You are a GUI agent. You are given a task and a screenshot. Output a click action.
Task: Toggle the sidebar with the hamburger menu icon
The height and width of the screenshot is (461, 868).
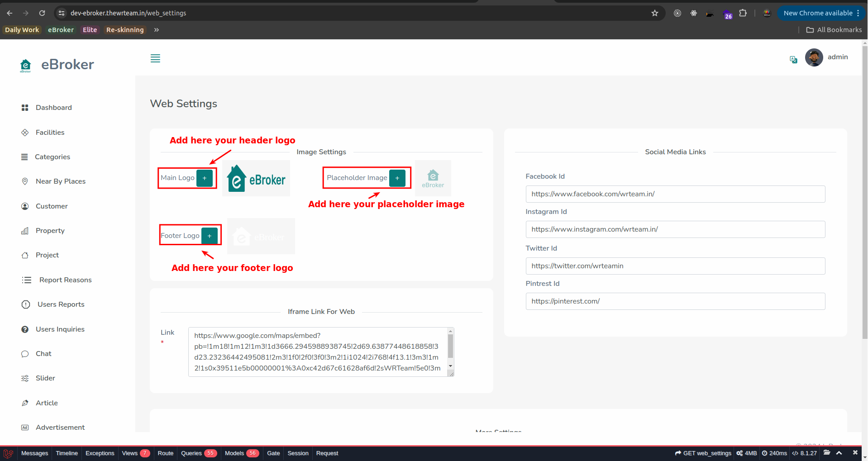point(155,58)
